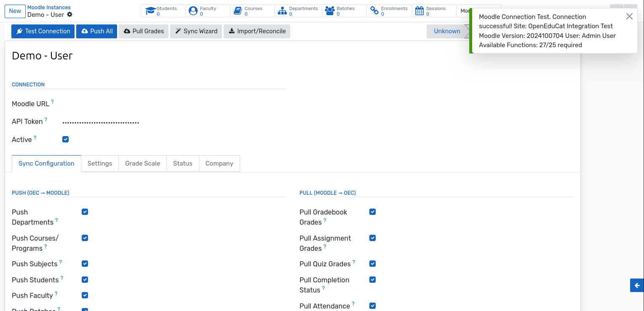The width and height of the screenshot is (644, 311).
Task: Show help for Pull Completion Status
Action: pyautogui.click(x=323, y=288)
